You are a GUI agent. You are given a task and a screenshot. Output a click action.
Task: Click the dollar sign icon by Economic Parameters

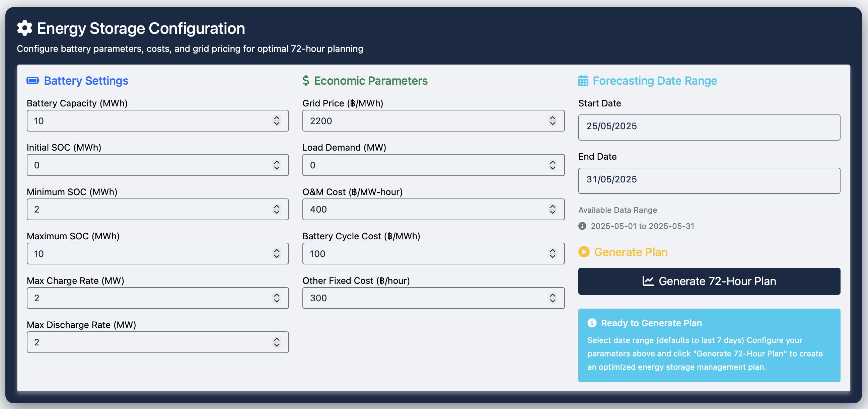coord(306,81)
